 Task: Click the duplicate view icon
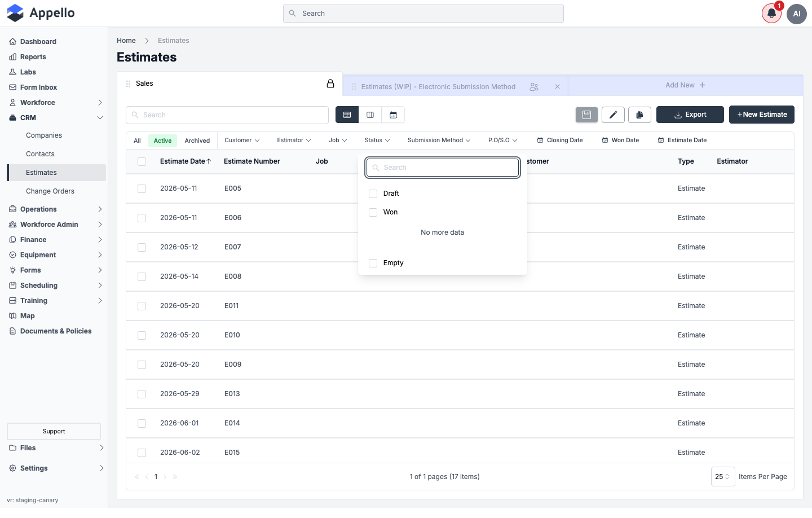tap(639, 115)
